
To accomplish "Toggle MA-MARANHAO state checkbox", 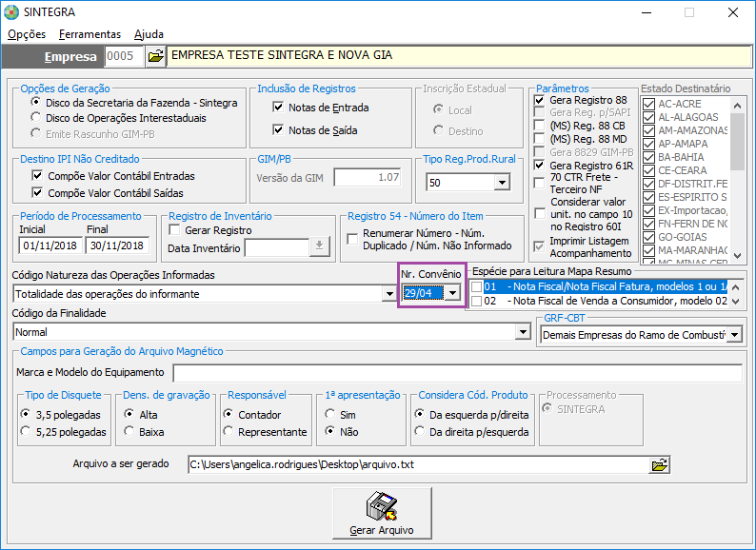I will 649,250.
